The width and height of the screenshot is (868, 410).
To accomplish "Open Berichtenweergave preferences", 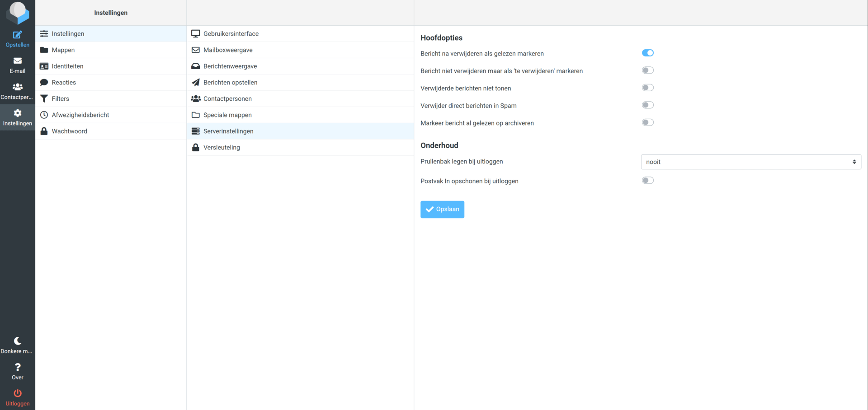I will 300,66.
